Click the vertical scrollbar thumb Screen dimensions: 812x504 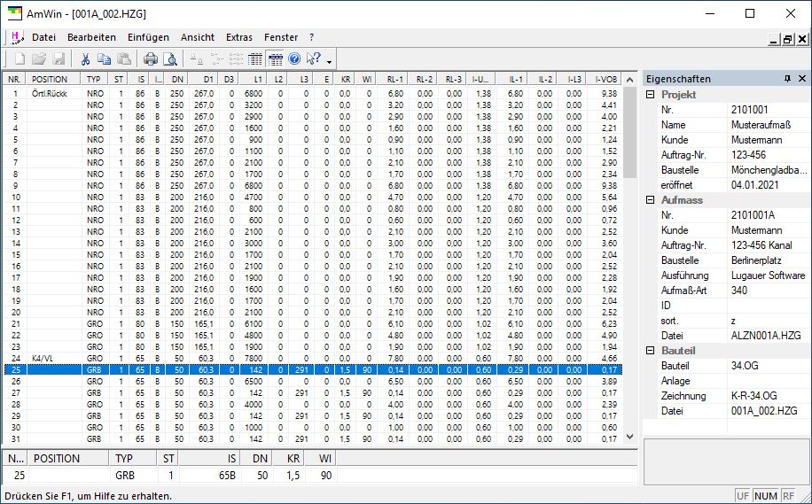[x=629, y=133]
